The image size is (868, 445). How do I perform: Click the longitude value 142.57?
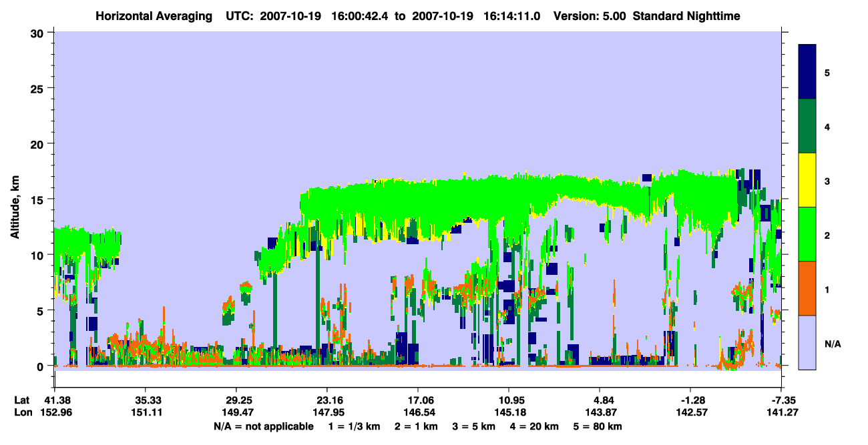691,412
